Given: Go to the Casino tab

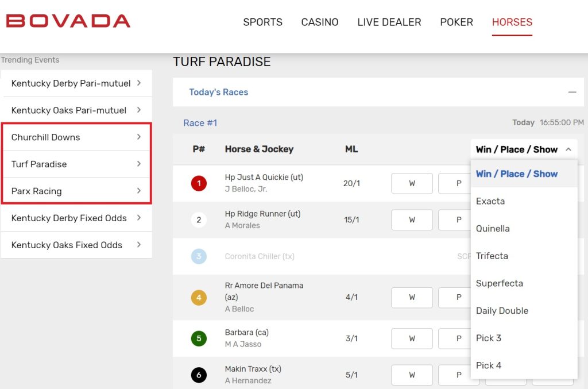Looking at the screenshot, I should [320, 22].
